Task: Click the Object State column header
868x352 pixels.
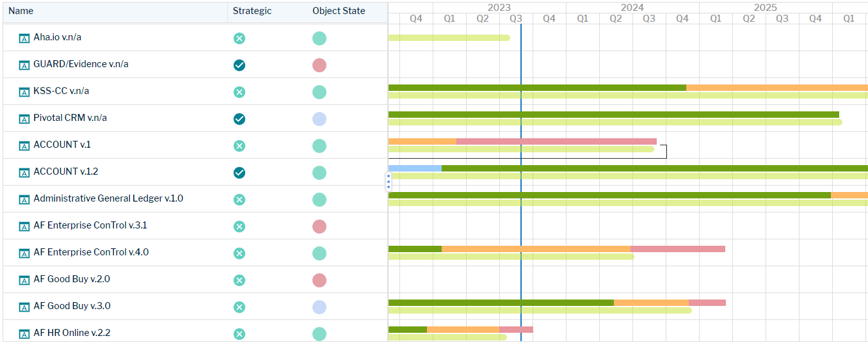Action: tap(339, 11)
